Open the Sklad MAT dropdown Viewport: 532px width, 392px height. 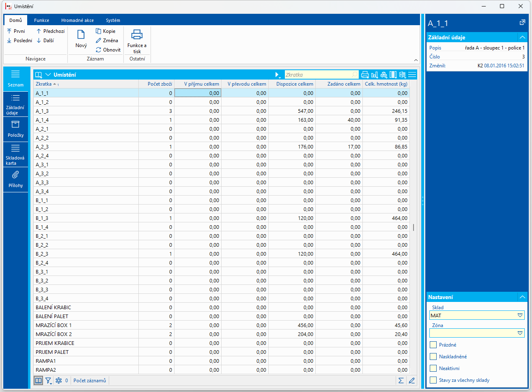tap(520, 315)
